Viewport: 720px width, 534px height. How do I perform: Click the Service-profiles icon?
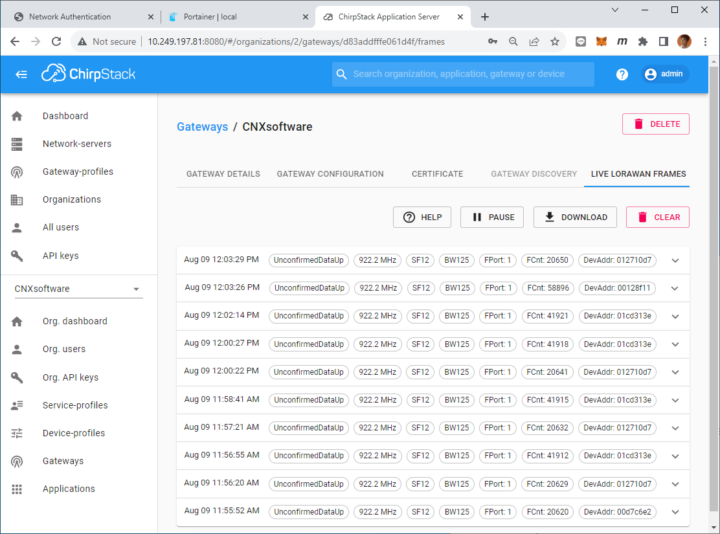[17, 405]
